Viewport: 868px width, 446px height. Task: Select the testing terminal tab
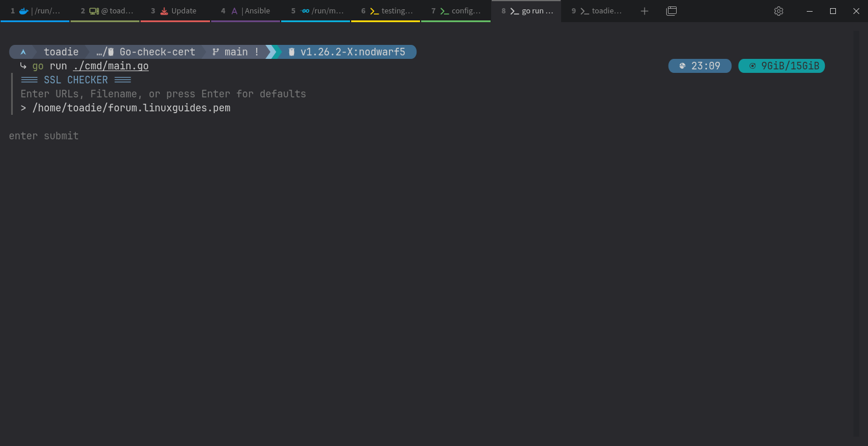point(386,11)
